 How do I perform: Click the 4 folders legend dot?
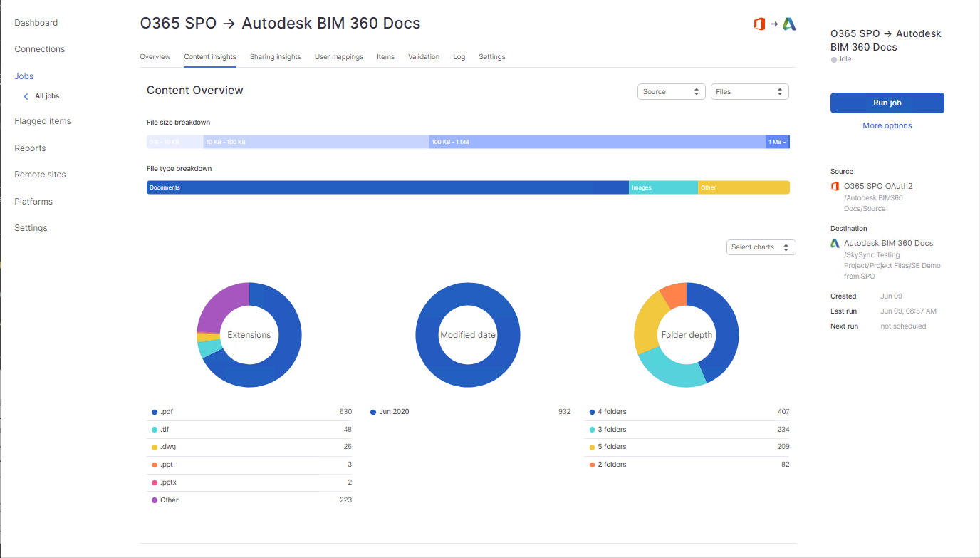[x=593, y=412]
